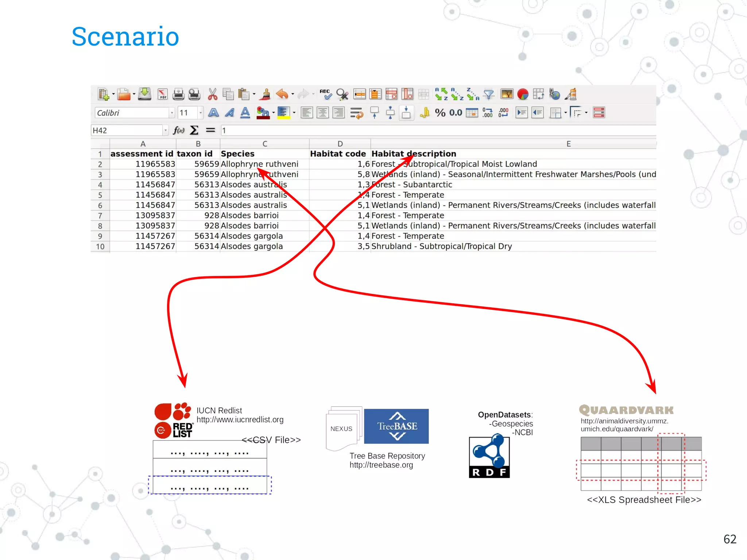This screenshot has height=560, width=747.
Task: Sort ascending A to Z
Action: [x=457, y=94]
